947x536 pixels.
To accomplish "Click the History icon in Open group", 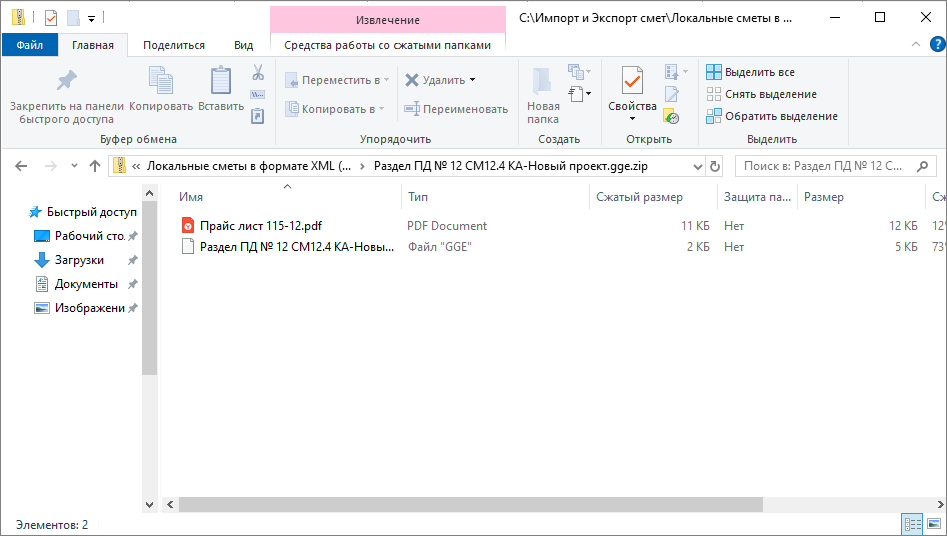I will [x=672, y=115].
